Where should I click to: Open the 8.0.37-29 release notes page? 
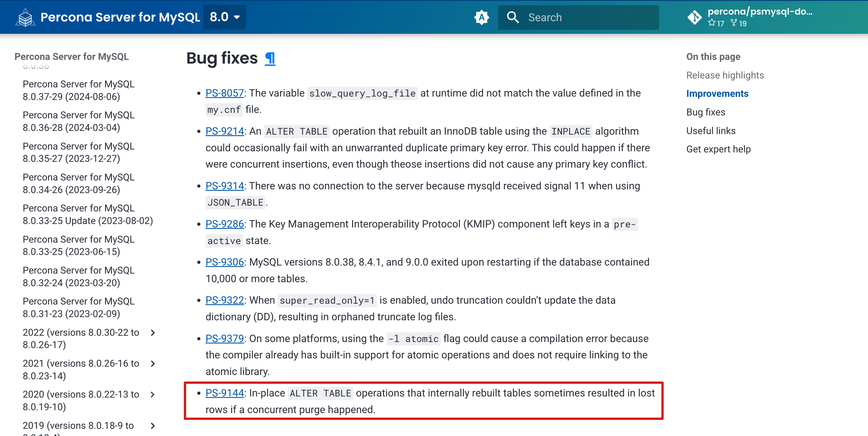(78, 90)
